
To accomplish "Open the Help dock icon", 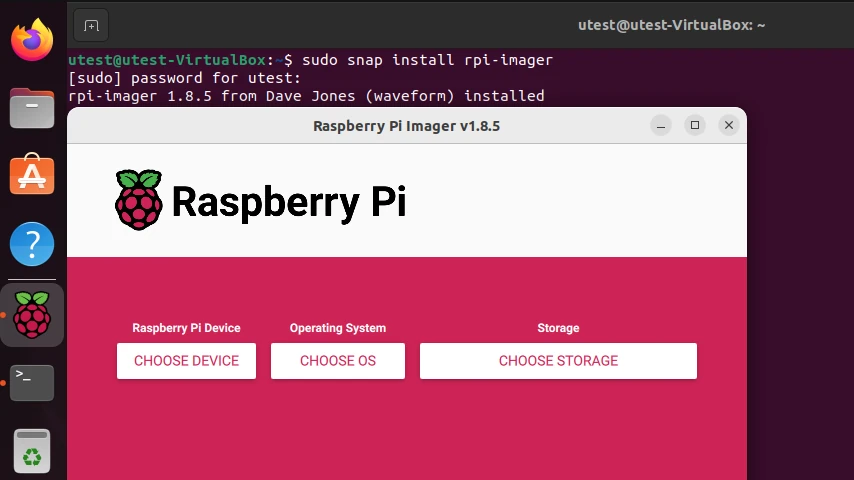I will click(32, 244).
